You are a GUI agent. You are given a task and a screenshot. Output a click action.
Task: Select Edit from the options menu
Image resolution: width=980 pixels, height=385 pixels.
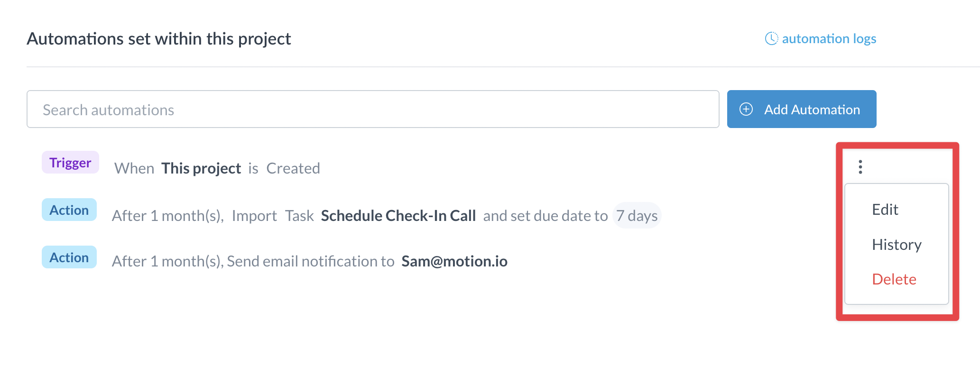point(885,210)
